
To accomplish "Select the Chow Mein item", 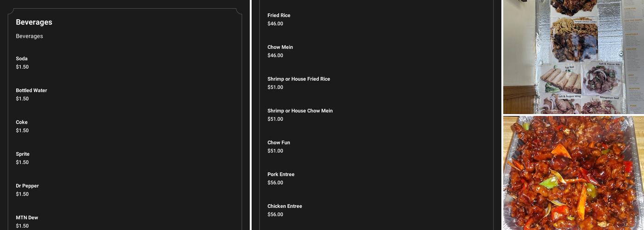I will click(280, 47).
